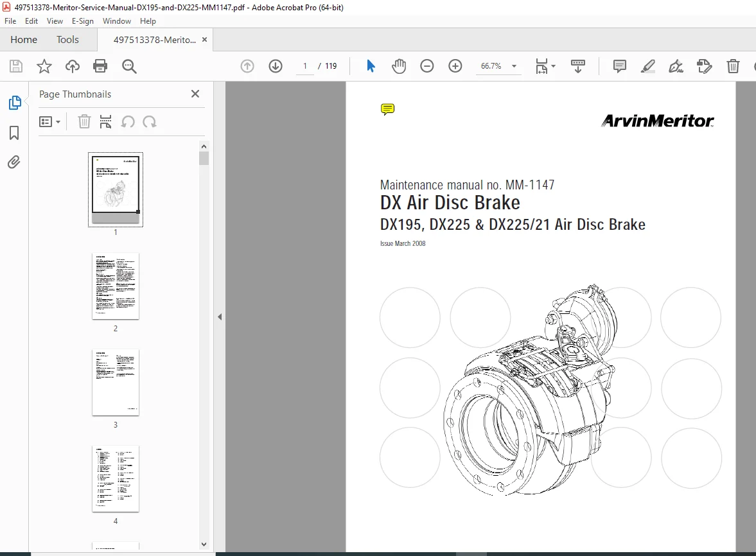This screenshot has width=756, height=556.
Task: Click the Save file icon
Action: tap(16, 66)
